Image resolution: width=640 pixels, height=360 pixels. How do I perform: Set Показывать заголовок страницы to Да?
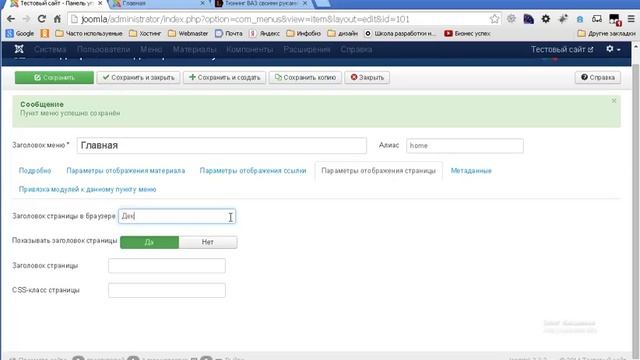[x=149, y=242]
